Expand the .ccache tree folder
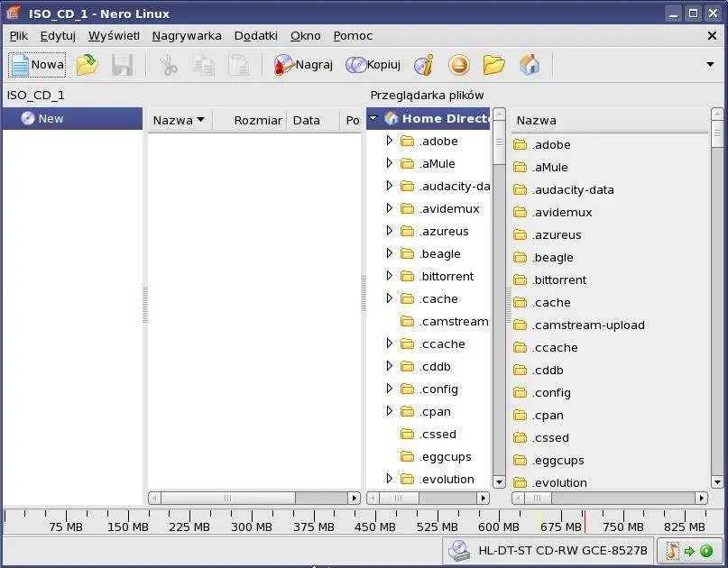The image size is (728, 568). 390,344
